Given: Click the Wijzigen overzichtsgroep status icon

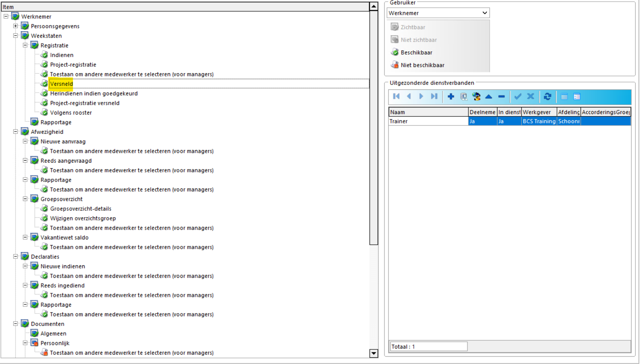Looking at the screenshot, I should (45, 218).
